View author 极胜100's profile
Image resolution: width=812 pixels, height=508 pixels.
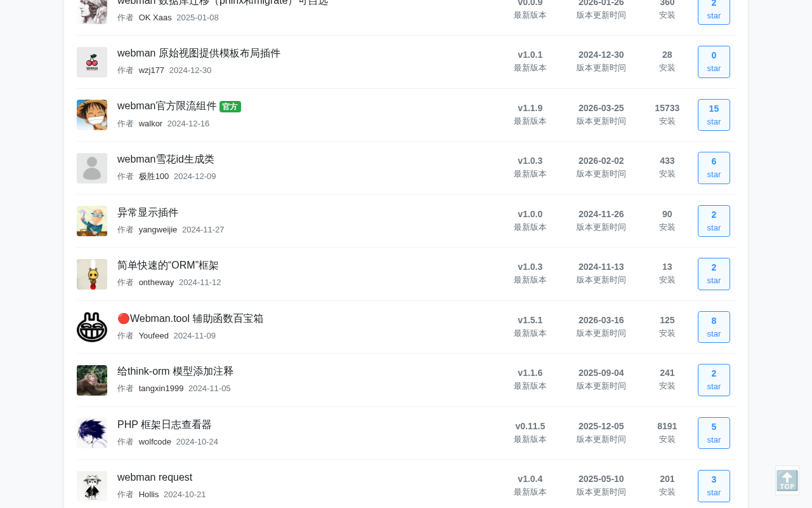(x=154, y=177)
